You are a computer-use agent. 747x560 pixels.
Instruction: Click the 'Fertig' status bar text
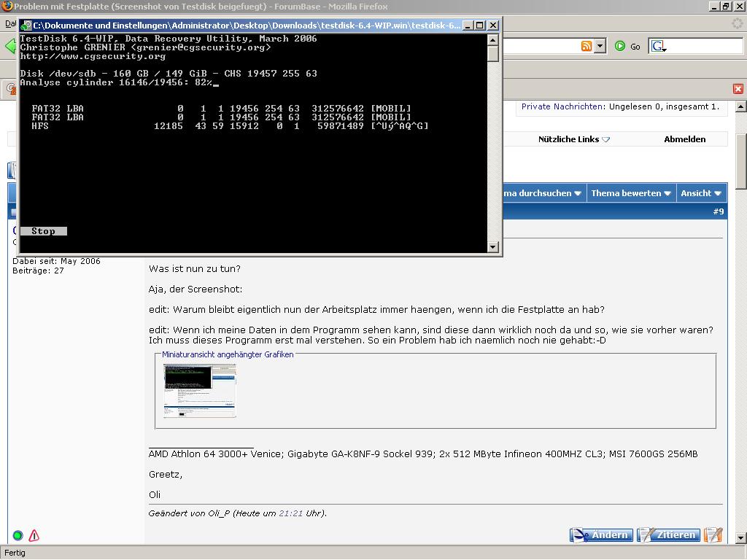15,553
